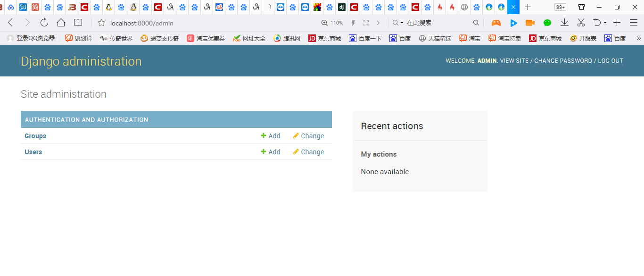Open the 天猫精选 bookmark
The width and height of the screenshot is (644, 276).
pos(435,38)
